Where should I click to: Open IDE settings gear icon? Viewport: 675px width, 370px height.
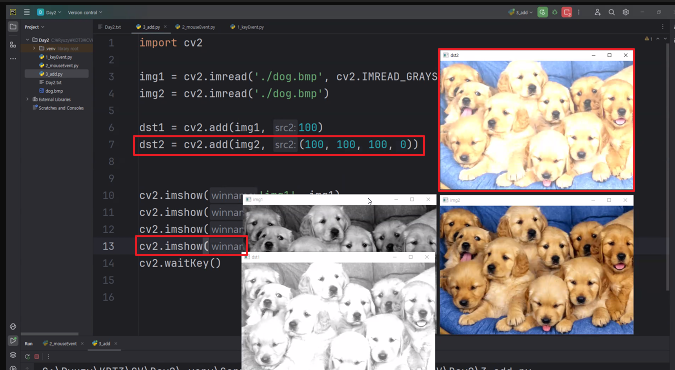(x=626, y=12)
